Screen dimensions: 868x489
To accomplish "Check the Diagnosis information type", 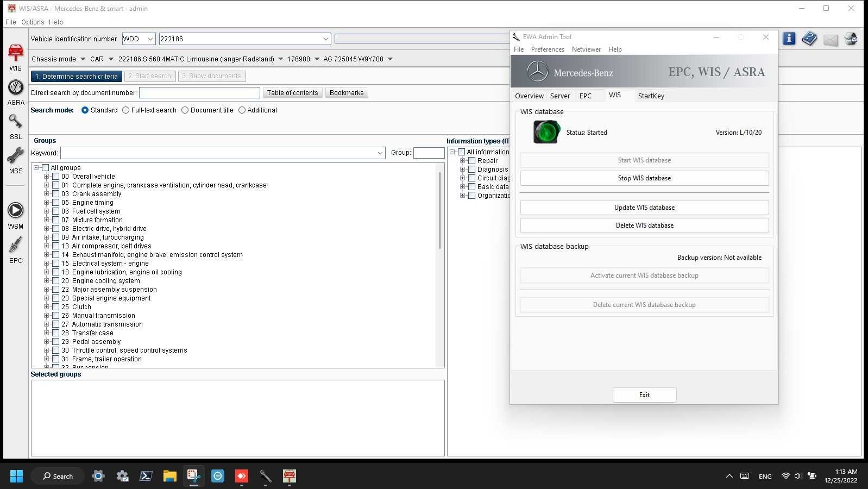I will tap(471, 170).
